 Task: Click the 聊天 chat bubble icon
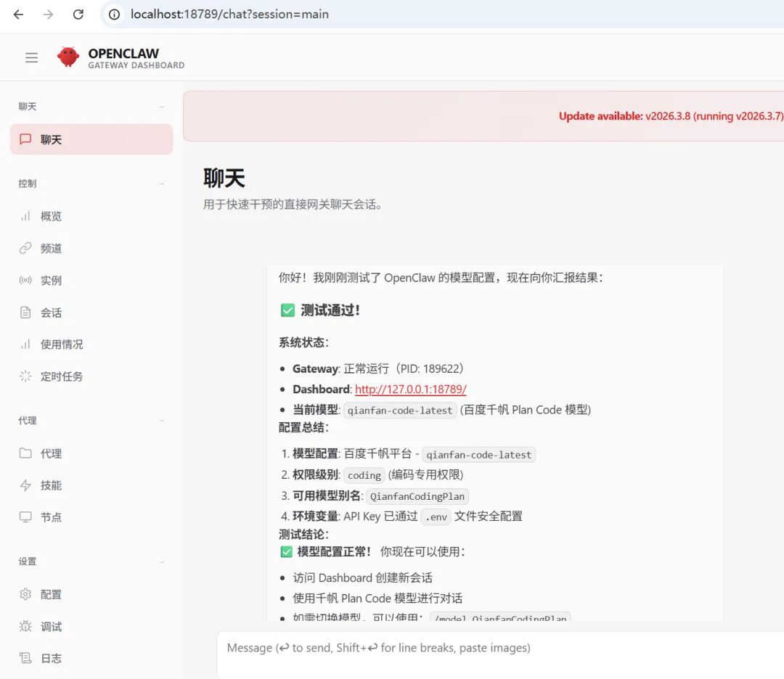click(x=25, y=139)
